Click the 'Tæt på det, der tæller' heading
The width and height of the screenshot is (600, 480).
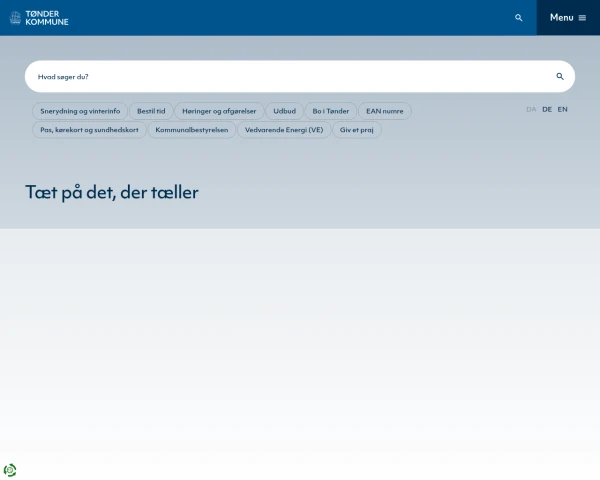(x=112, y=192)
